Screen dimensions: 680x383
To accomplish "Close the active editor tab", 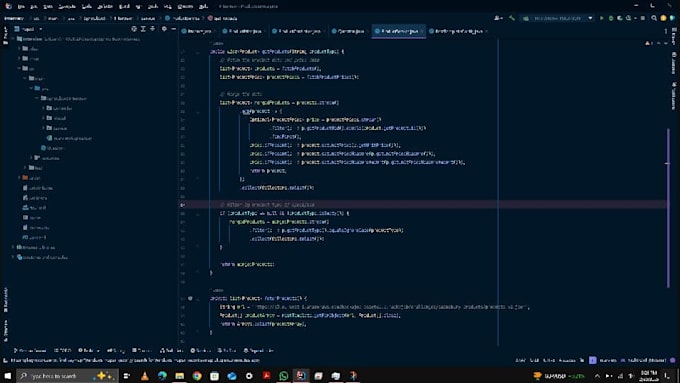I will pos(422,31).
